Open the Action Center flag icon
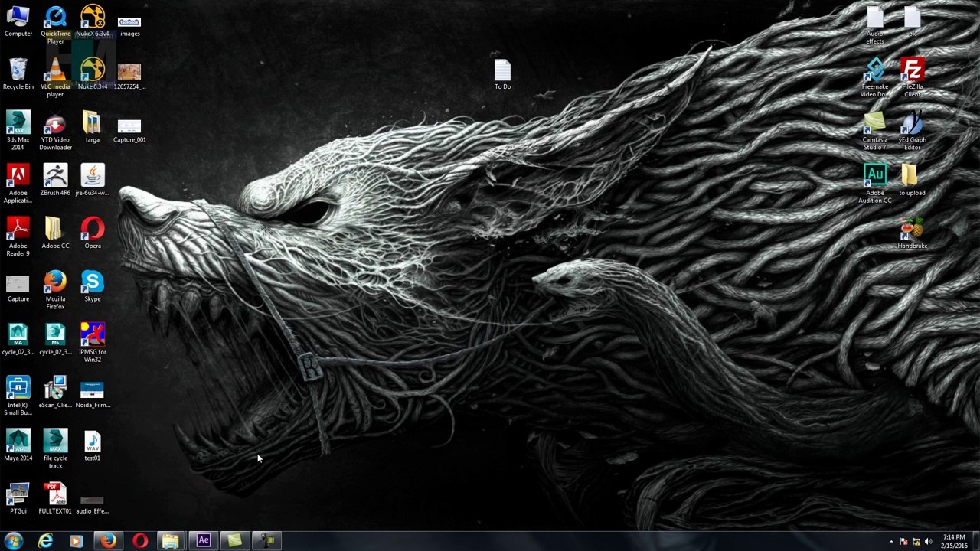 903,542
